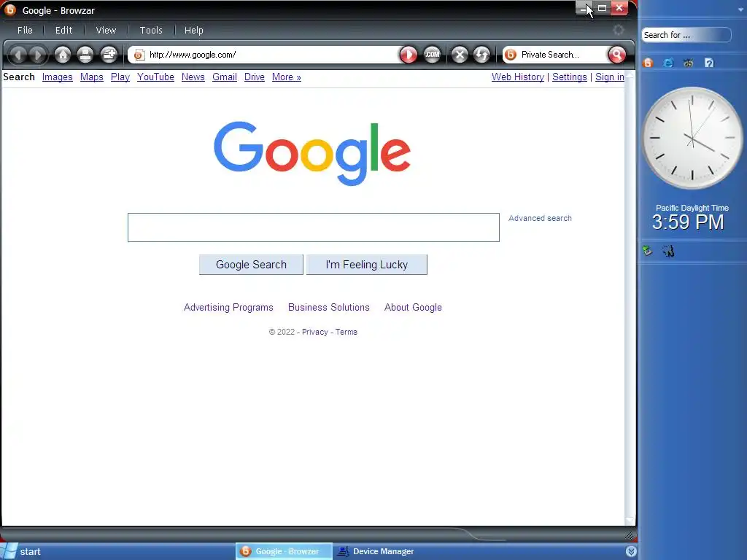Go back with the toolbar Back arrow
747x560 pixels.
[x=18, y=55]
